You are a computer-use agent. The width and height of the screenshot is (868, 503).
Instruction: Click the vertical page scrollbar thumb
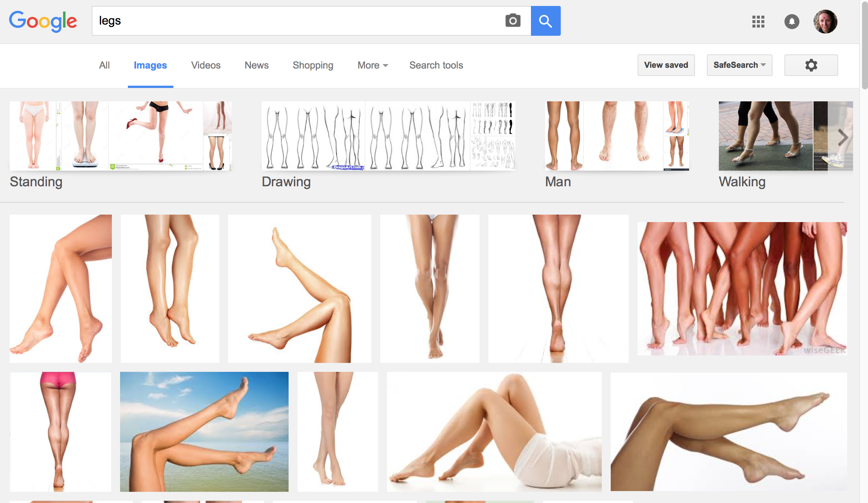pos(864,45)
